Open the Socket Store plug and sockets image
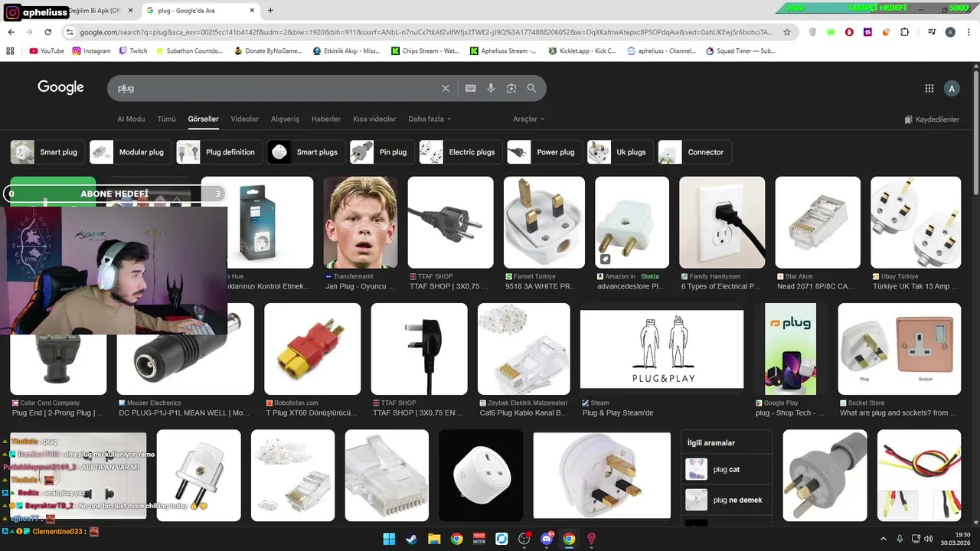This screenshot has height=551, width=980. coord(899,348)
